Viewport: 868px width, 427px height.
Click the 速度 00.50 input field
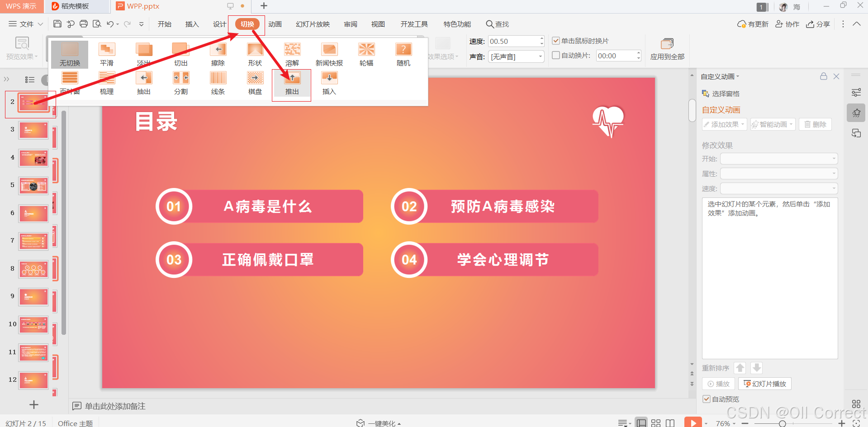513,41
